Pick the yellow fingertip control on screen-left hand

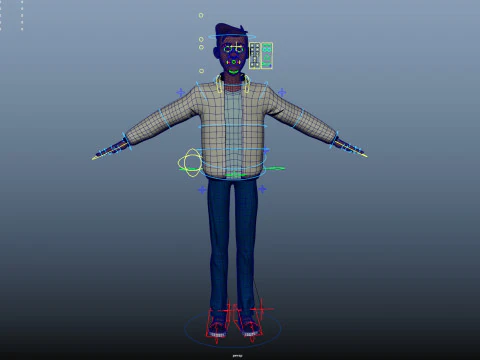[x=96, y=157]
